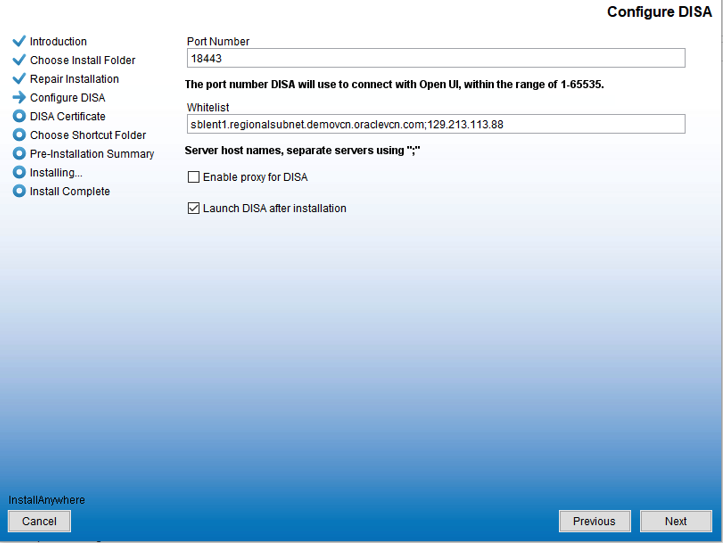The image size is (723, 543).
Task: Click the Choose Install Folder checkmark icon
Action: coord(19,60)
